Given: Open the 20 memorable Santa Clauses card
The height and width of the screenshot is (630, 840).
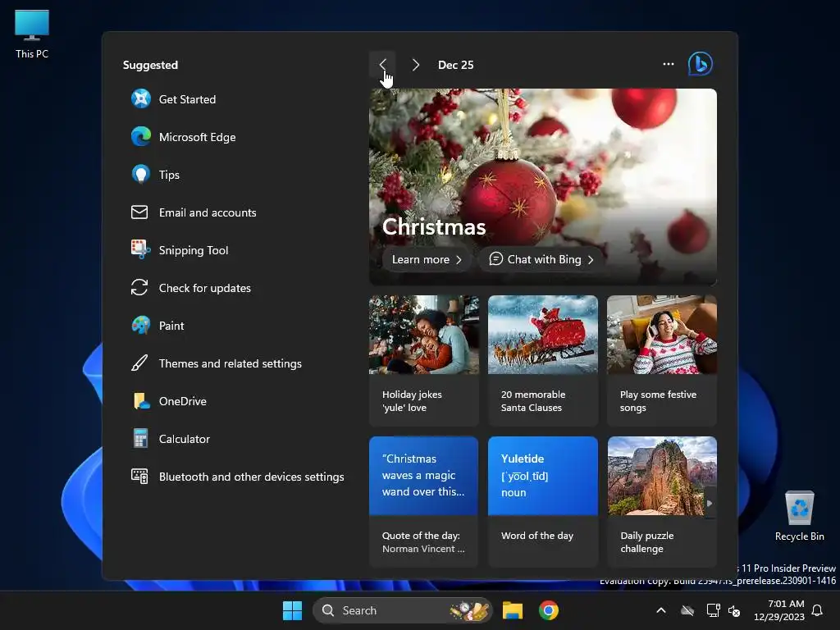Looking at the screenshot, I should (x=543, y=361).
